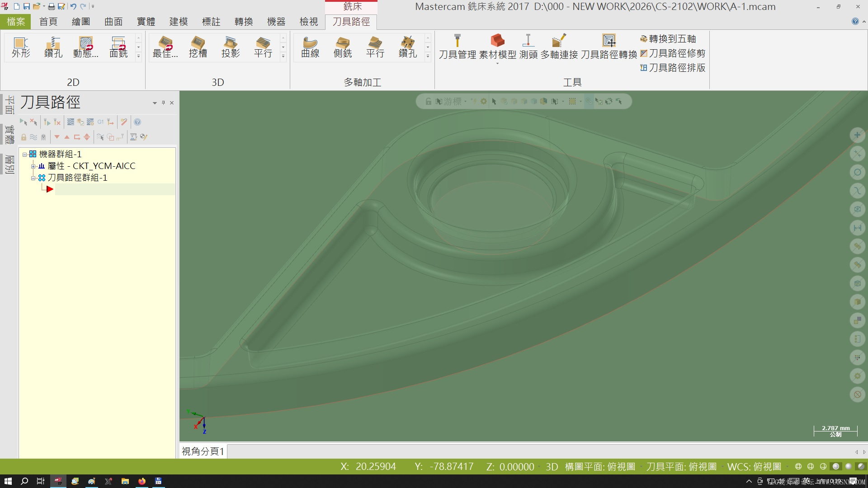Toggle the translucent shading sphere in status bar
This screenshot has width=868, height=488.
click(x=861, y=467)
